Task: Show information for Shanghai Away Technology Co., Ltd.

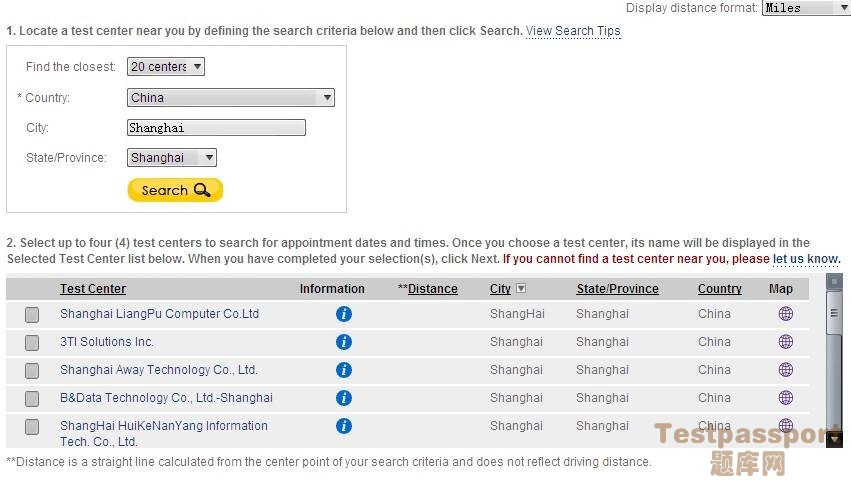Action: click(x=344, y=370)
